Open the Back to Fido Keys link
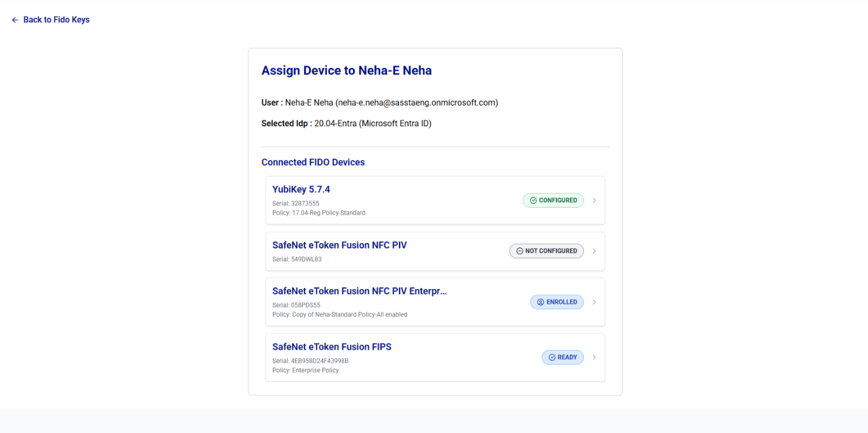The width and height of the screenshot is (868, 433). 56,20
